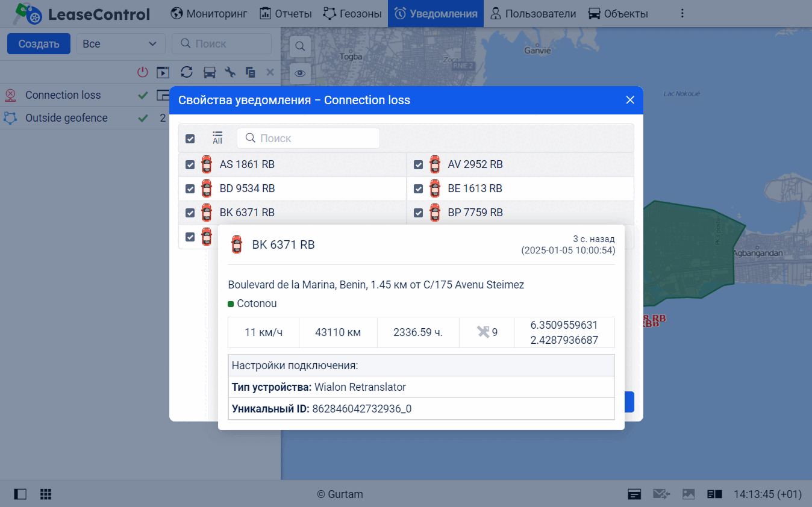Image resolution: width=812 pixels, height=507 pixels.
Task: Switch to the Уведомления tab
Action: (x=436, y=13)
